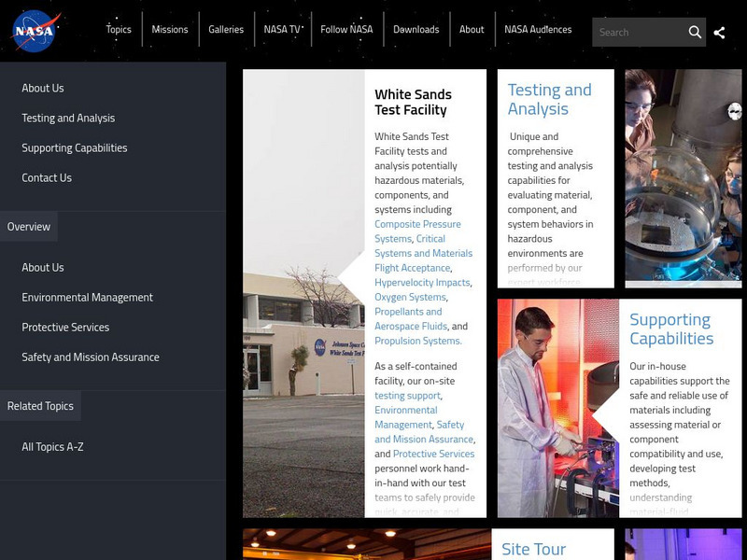Select Overview in the sidebar
Image resolution: width=747 pixels, height=560 pixels.
(x=29, y=226)
